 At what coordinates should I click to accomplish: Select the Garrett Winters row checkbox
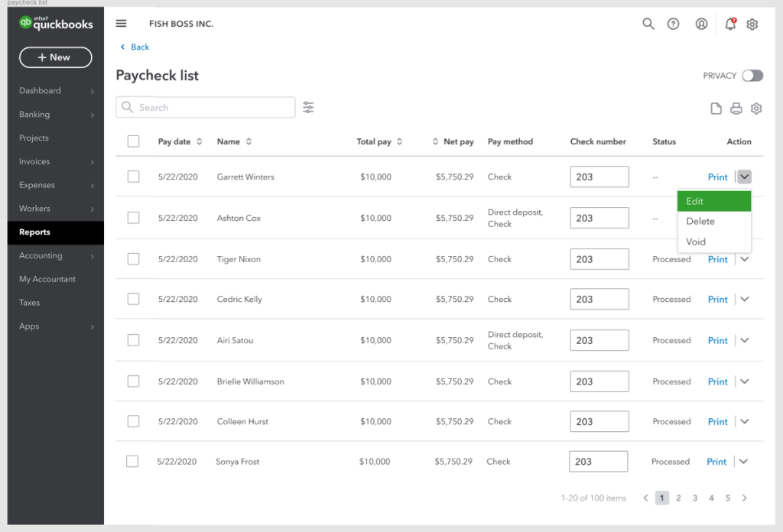(133, 177)
